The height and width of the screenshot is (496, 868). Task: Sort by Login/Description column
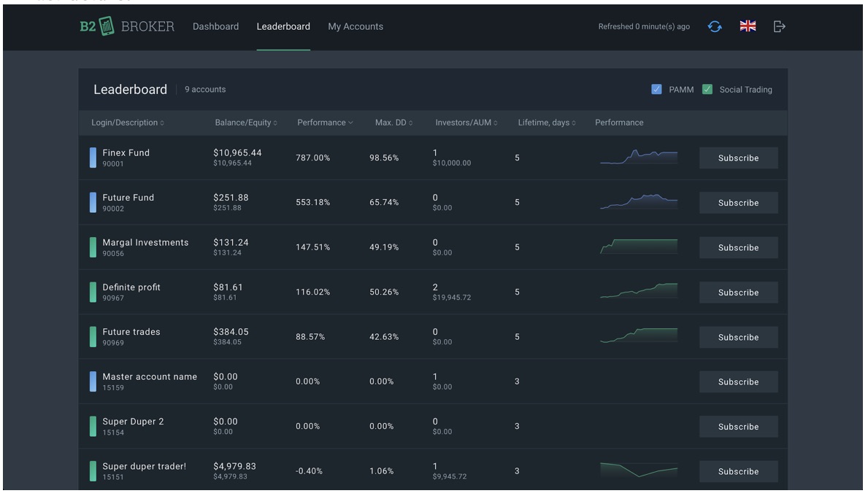(x=127, y=123)
